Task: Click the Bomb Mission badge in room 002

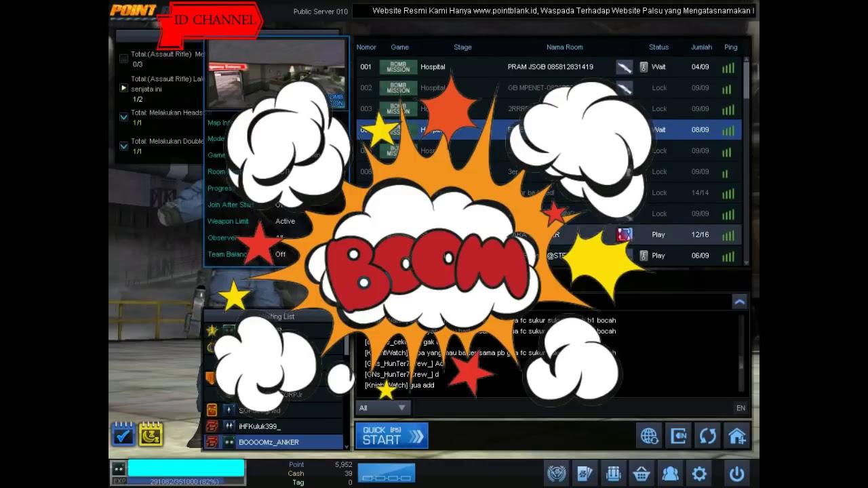Action: (398, 88)
